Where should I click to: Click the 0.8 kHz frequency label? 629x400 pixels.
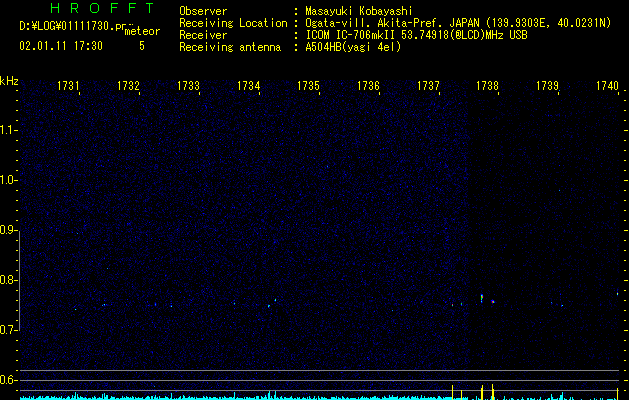point(9,280)
